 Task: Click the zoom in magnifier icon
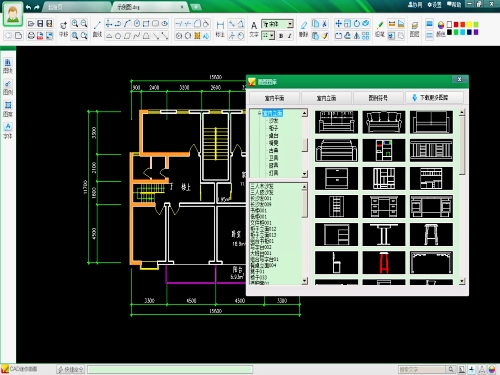(x=75, y=23)
